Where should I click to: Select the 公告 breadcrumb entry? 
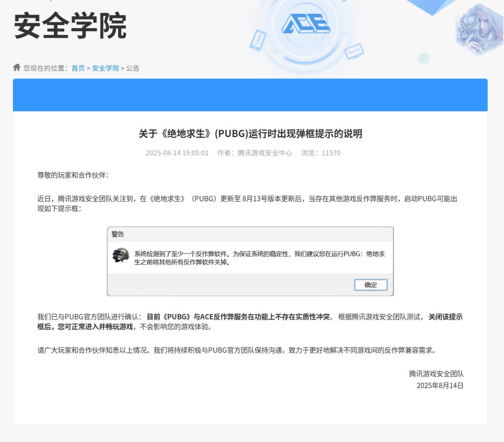tap(132, 68)
